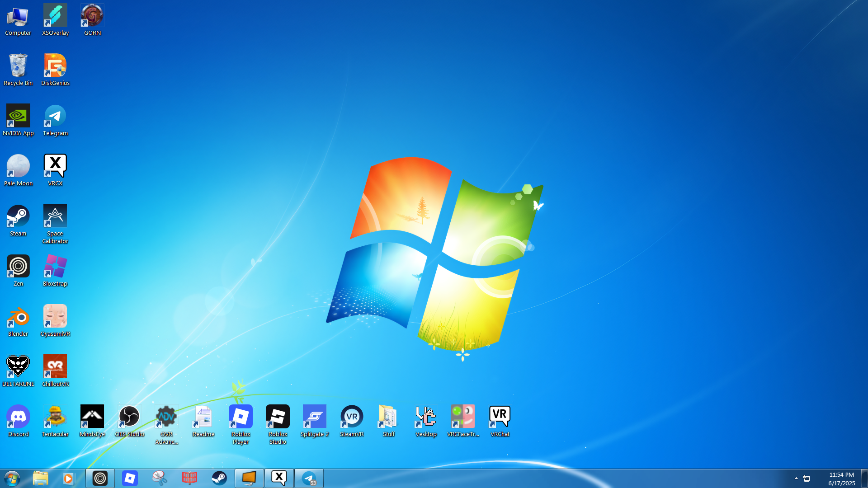Launch Windows Media Player from taskbar
Screen dimensions: 868x488
point(68,479)
